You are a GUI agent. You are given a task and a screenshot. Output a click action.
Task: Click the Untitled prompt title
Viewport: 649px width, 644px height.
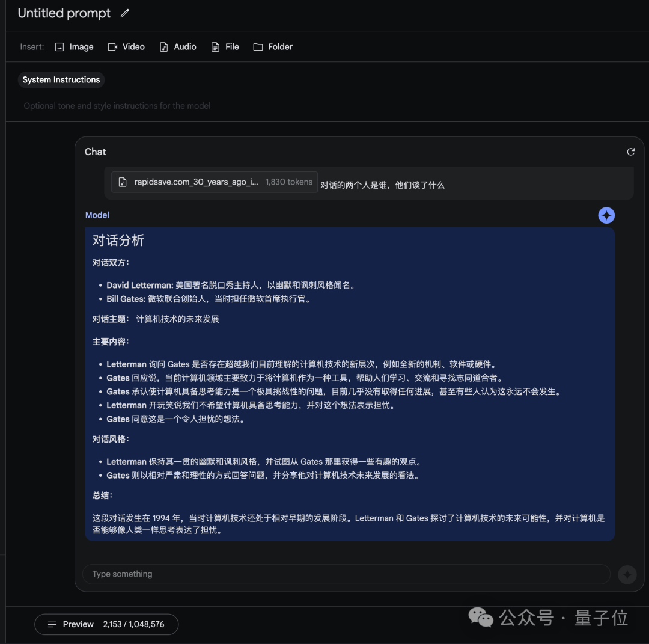[x=64, y=13]
